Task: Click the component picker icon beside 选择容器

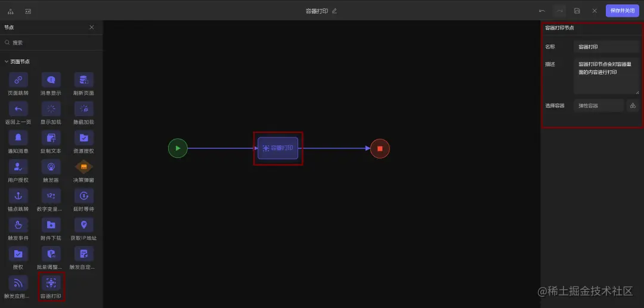Action: [633, 106]
